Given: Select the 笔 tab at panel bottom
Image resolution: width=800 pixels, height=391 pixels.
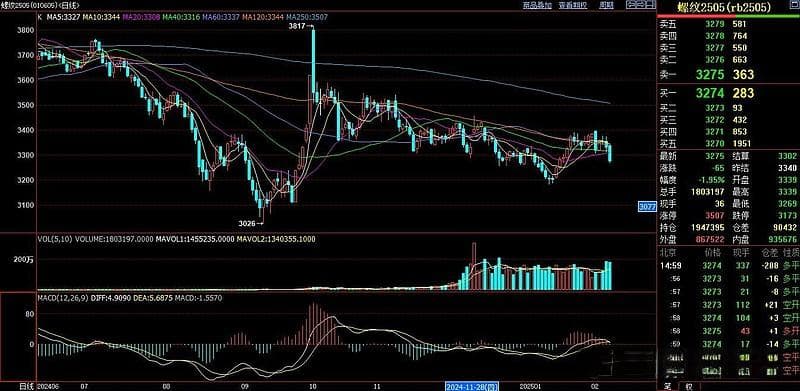Looking at the screenshot, I should point(667,386).
